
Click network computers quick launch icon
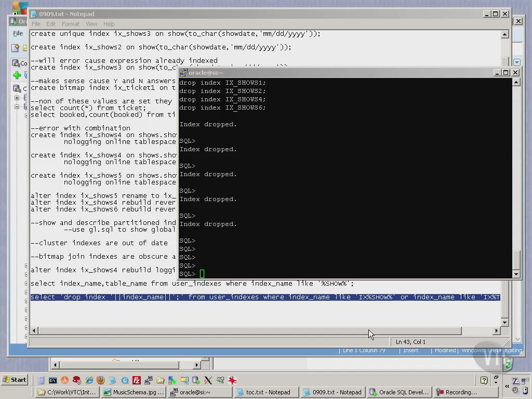click(x=220, y=380)
